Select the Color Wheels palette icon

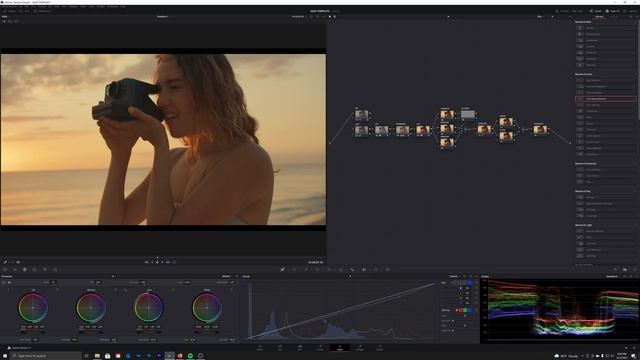[x=24, y=269]
